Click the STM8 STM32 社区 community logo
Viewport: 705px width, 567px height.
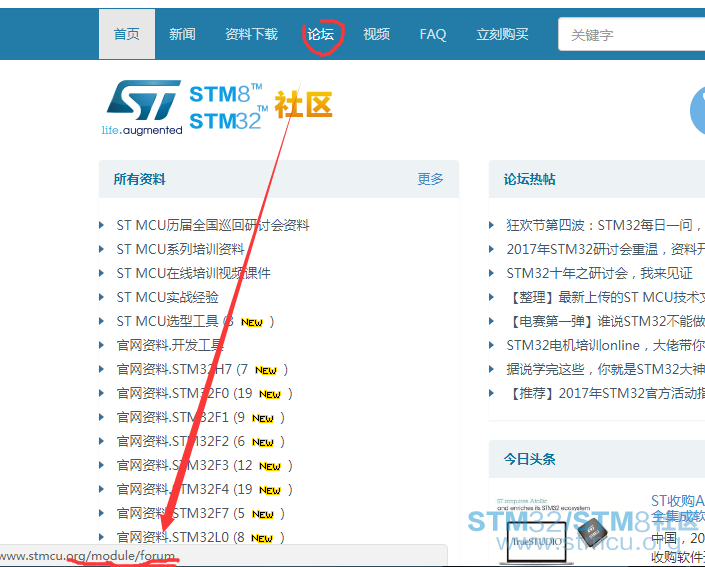click(261, 107)
